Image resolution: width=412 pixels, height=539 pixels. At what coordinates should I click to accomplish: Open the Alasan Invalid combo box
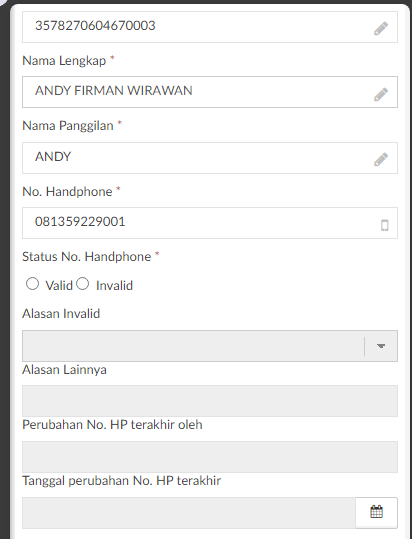210,346
